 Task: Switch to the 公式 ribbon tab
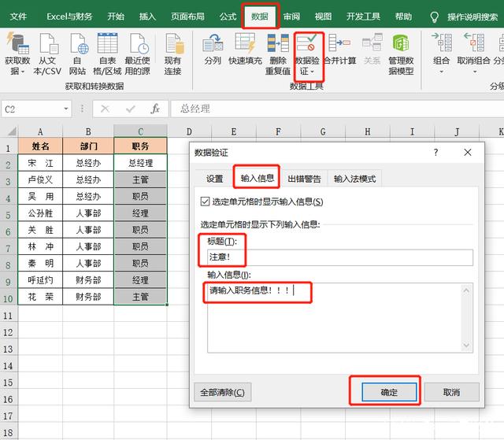pos(228,17)
